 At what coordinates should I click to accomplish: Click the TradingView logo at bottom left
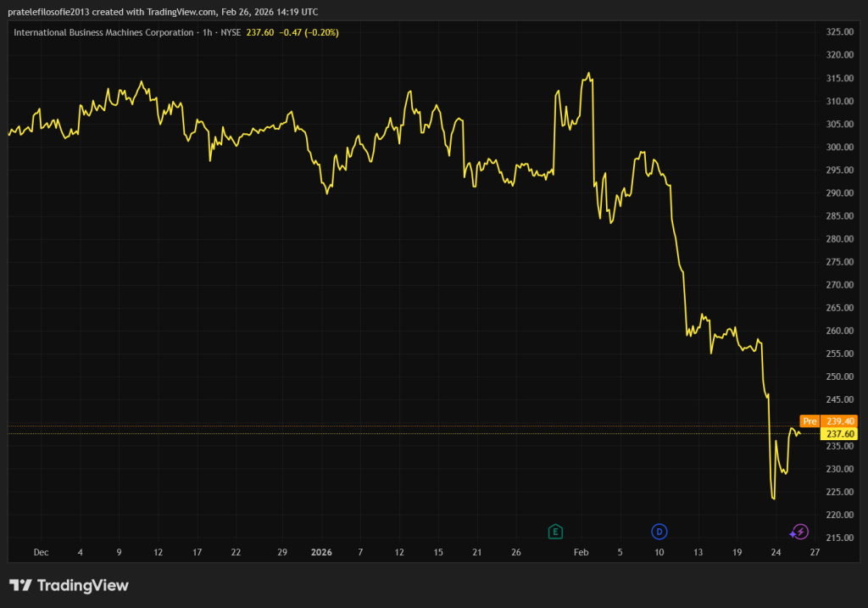coord(69,585)
